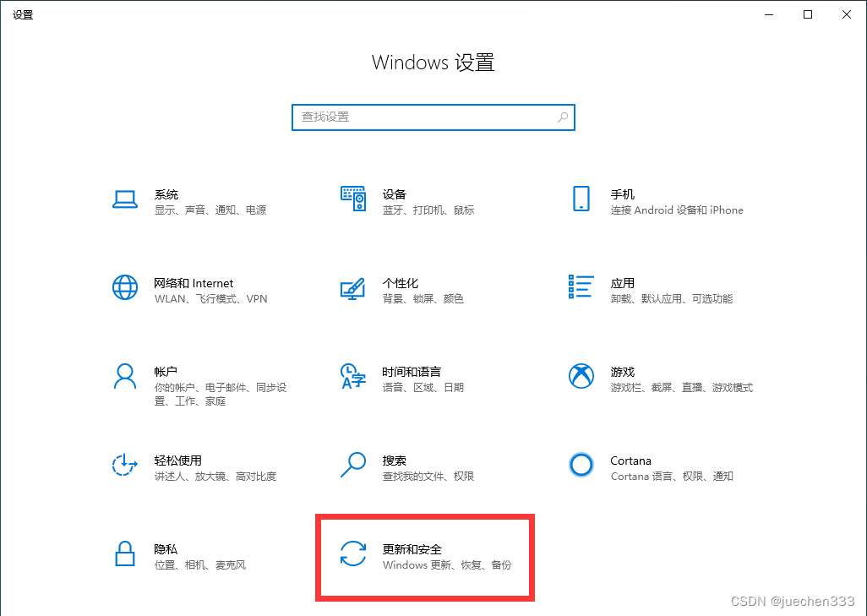The height and width of the screenshot is (616, 867).
Task: Click the text WLAN、飞行模式、VPN
Action: (210, 298)
